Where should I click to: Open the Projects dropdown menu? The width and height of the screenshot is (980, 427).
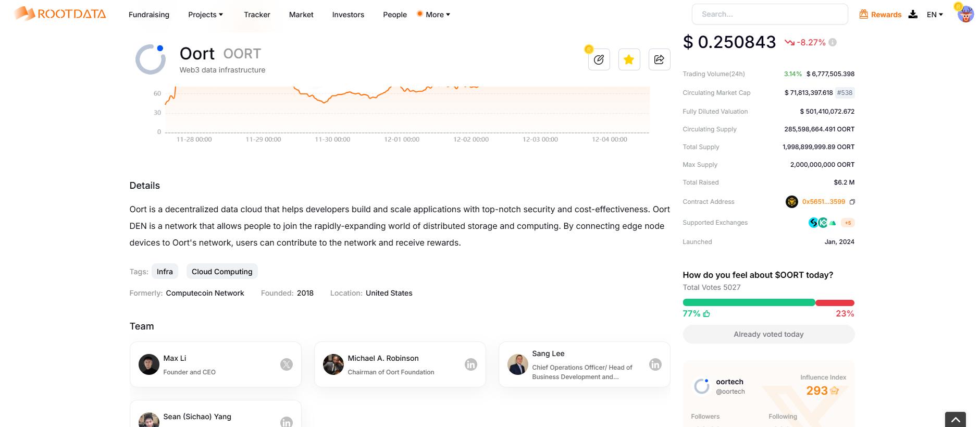205,15
